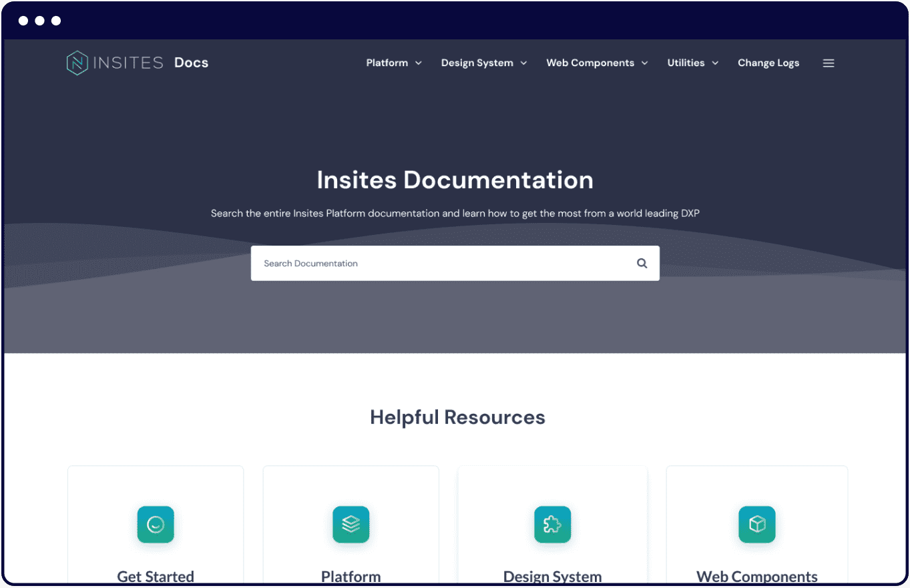The width and height of the screenshot is (910, 588).
Task: Click the Design System puzzle icon
Action: (553, 524)
